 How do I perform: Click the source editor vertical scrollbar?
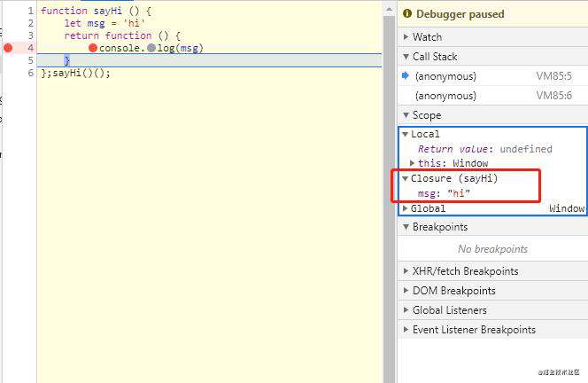point(390,199)
